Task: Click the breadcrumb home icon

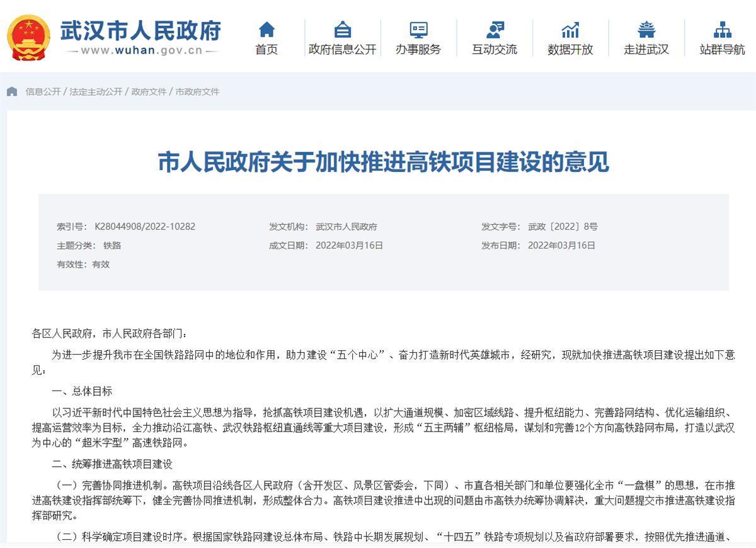Action: 12,92
